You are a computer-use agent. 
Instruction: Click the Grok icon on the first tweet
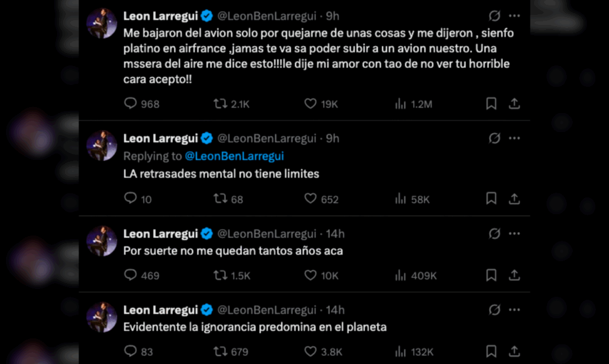[x=494, y=16]
